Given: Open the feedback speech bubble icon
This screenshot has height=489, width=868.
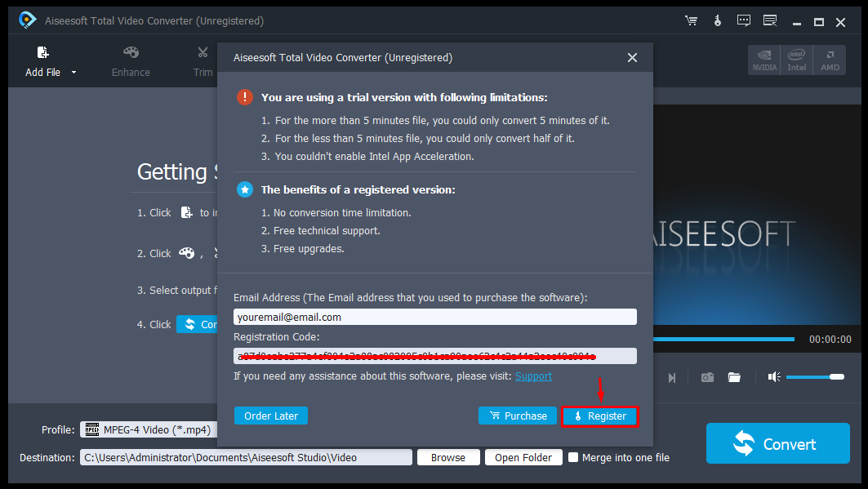Looking at the screenshot, I should tap(743, 21).
